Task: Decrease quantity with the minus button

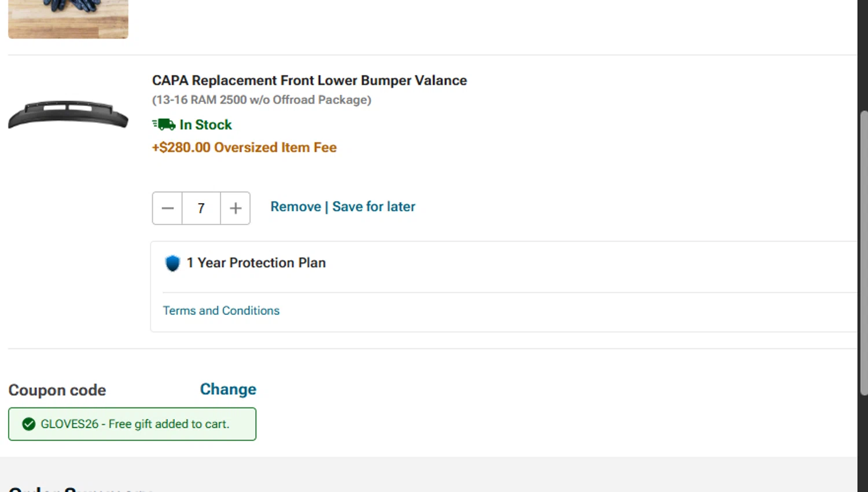Action: 167,208
